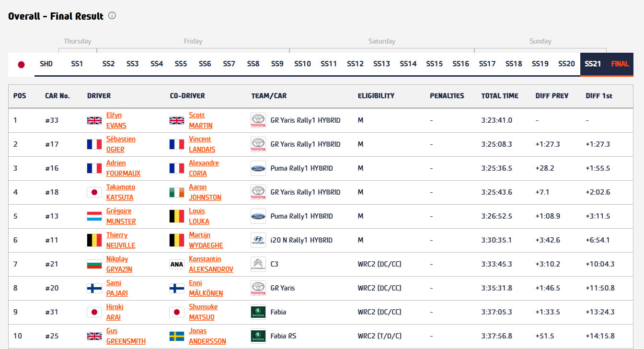Viewport: 644px width, 349px height.
Task: Click Luxembourg flag next to Grégoire Munster
Action: [94, 216]
